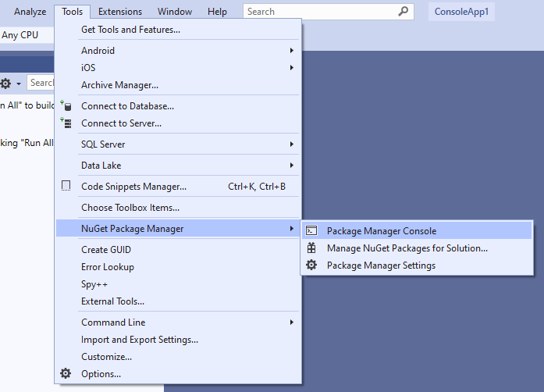Click the magnifier icon in Search box

tap(404, 12)
